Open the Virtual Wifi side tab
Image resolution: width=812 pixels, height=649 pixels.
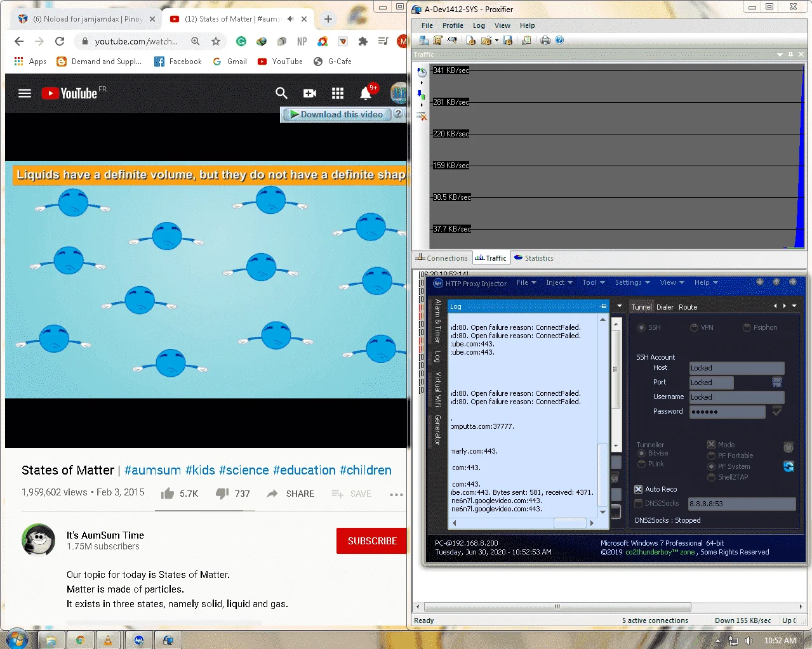pyautogui.click(x=437, y=388)
